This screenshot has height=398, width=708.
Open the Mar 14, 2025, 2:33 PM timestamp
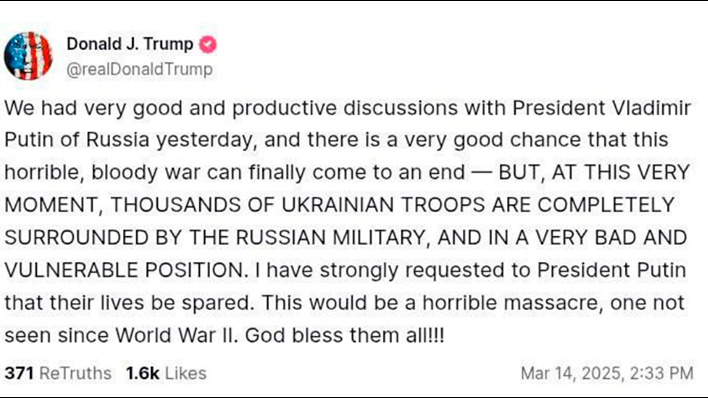coord(607,373)
